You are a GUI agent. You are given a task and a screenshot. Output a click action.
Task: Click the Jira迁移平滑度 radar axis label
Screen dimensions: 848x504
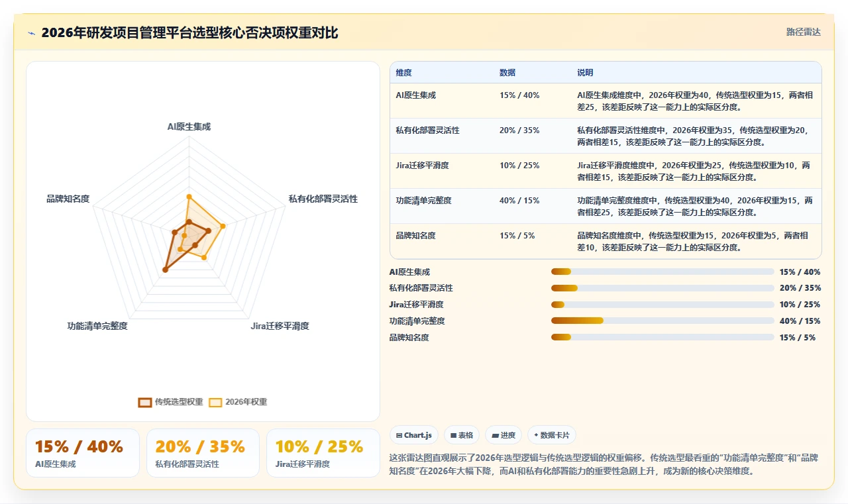[280, 326]
